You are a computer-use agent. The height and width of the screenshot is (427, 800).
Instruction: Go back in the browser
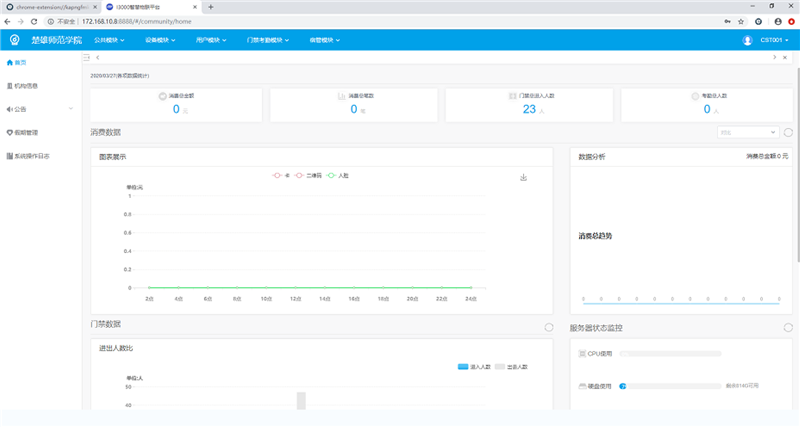click(7, 21)
